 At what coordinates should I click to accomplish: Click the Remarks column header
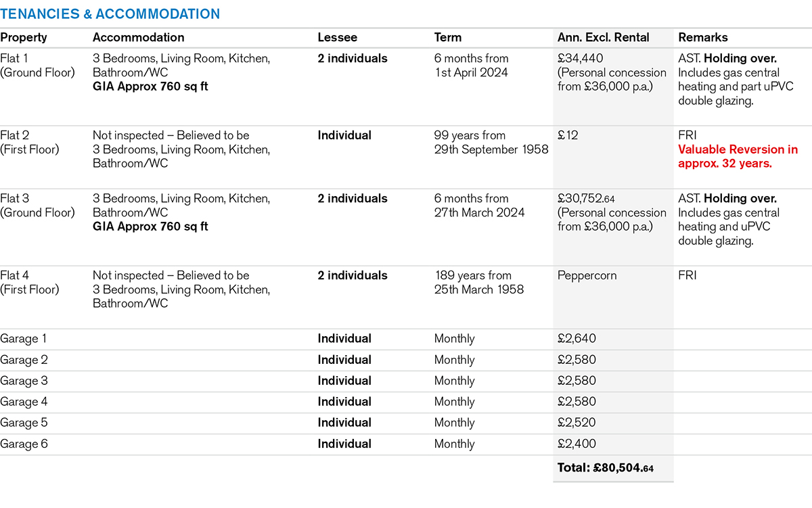coord(703,38)
